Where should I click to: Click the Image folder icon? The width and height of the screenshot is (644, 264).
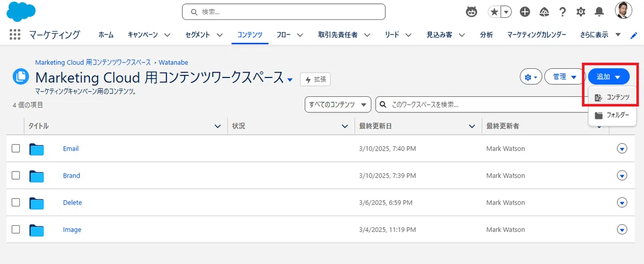[36, 230]
